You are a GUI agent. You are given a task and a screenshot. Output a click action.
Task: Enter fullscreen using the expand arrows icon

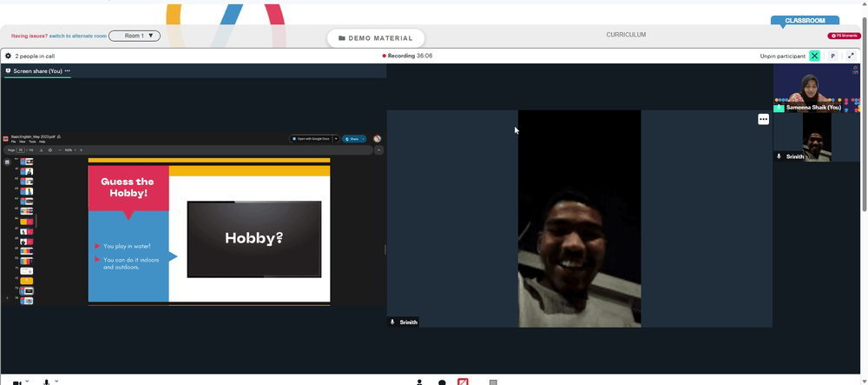(x=852, y=56)
